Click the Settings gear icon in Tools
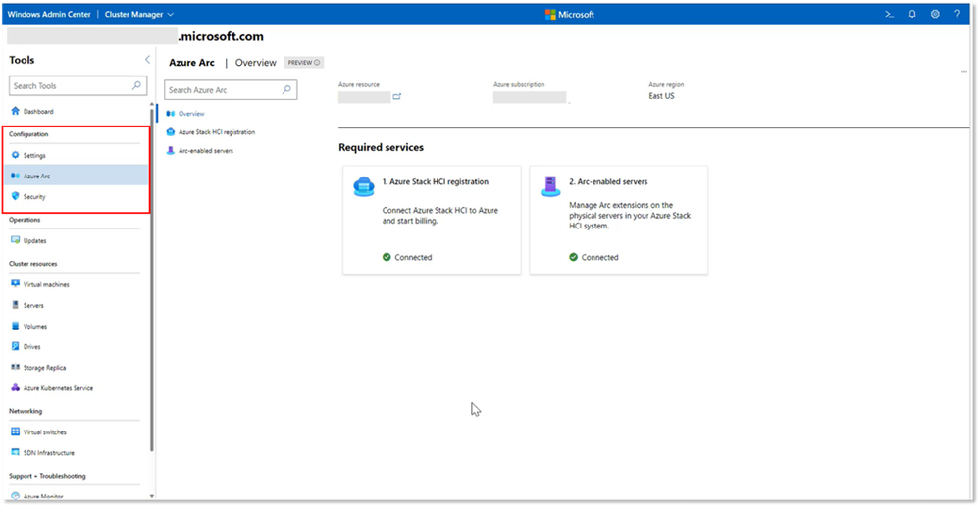Screen dimensions: 980x507 pyautogui.click(x=16, y=155)
